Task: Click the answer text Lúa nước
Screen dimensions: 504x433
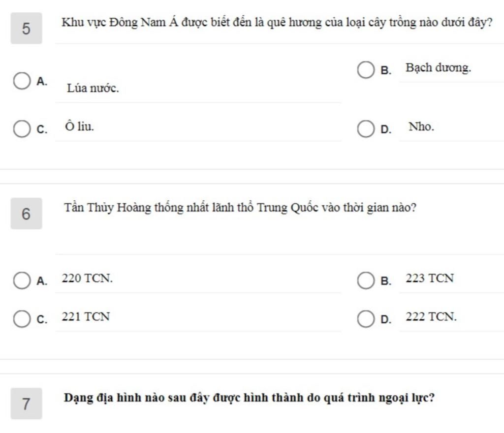Action: [x=93, y=89]
